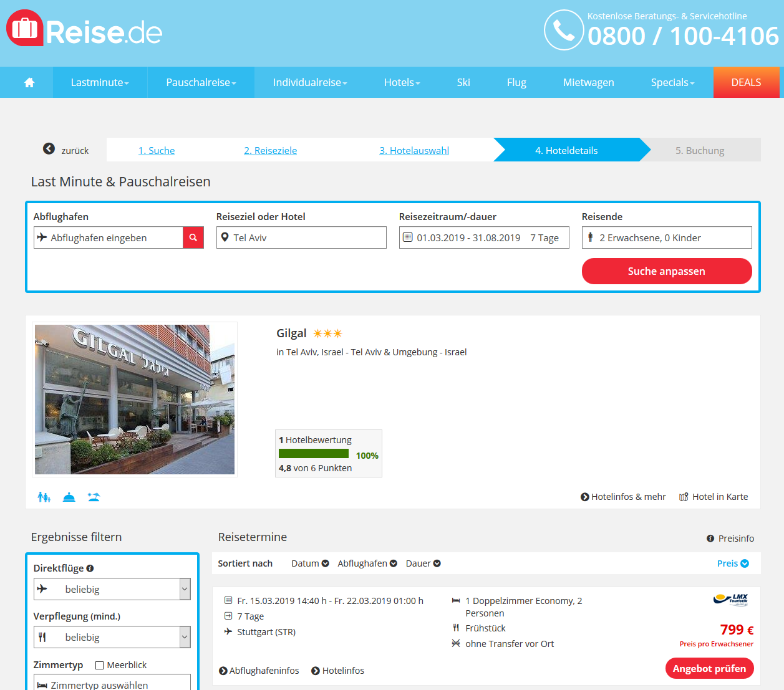The image size is (784, 690).
Task: Go to the home icon in navigation
Action: click(x=29, y=82)
